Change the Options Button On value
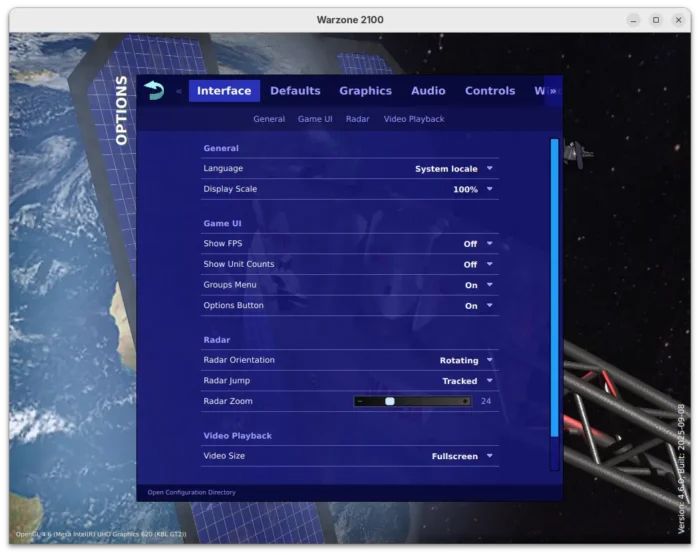This screenshot has width=700, height=555. [x=477, y=306]
